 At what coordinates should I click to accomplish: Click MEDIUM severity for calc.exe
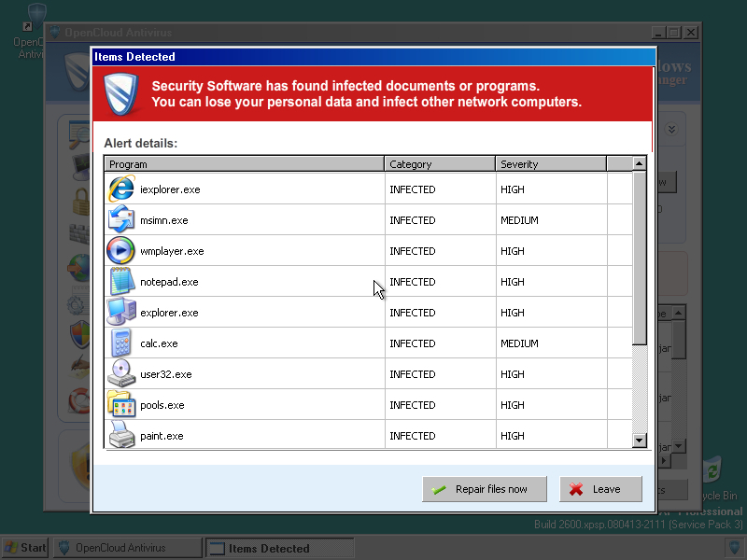tap(519, 343)
